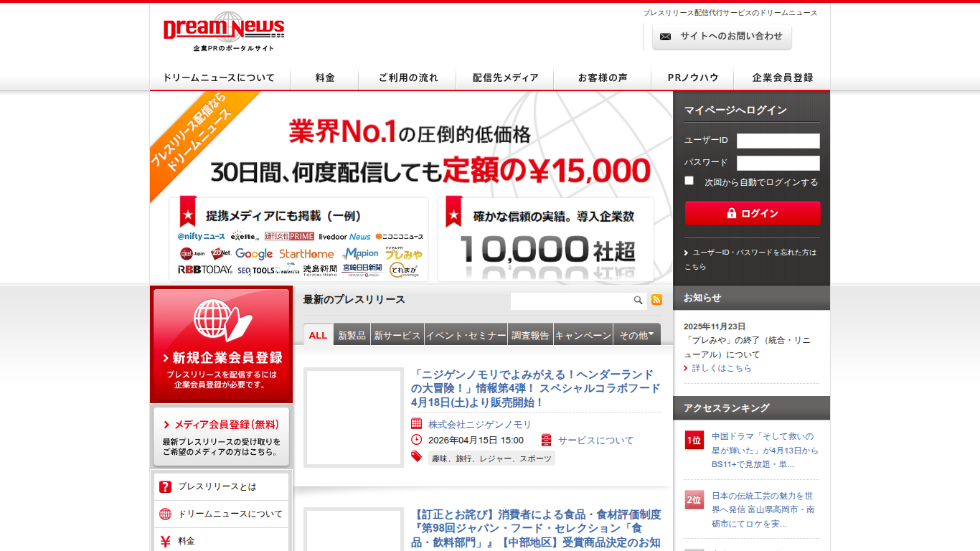Open 日本の伝統工芸 ranking article link
This screenshot has height=551, width=980.
click(763, 509)
